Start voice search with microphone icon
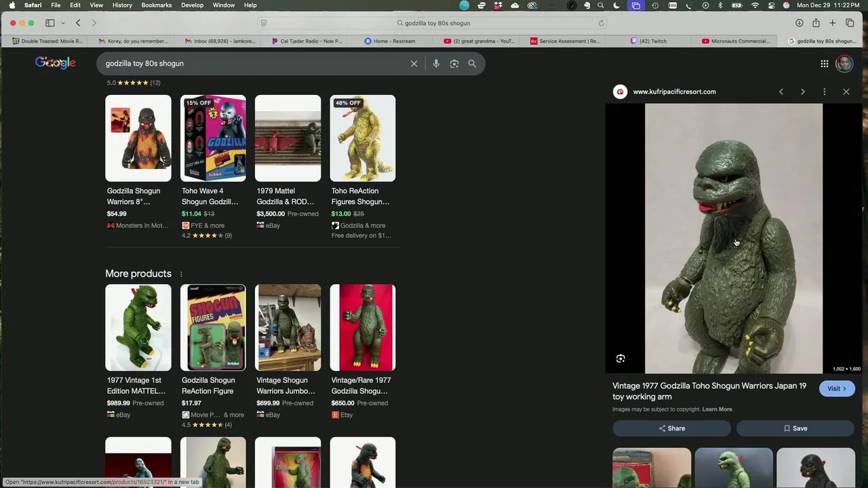 click(x=436, y=64)
